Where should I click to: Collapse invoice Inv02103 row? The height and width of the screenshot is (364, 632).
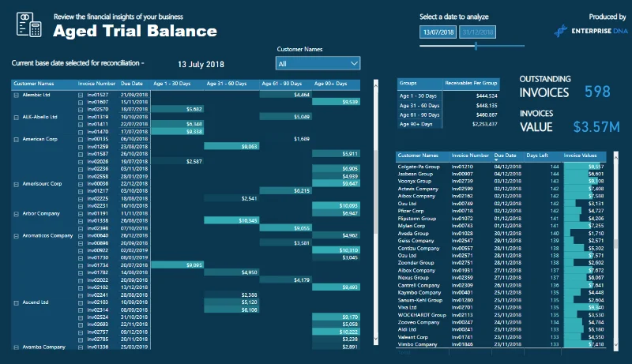click(x=81, y=302)
